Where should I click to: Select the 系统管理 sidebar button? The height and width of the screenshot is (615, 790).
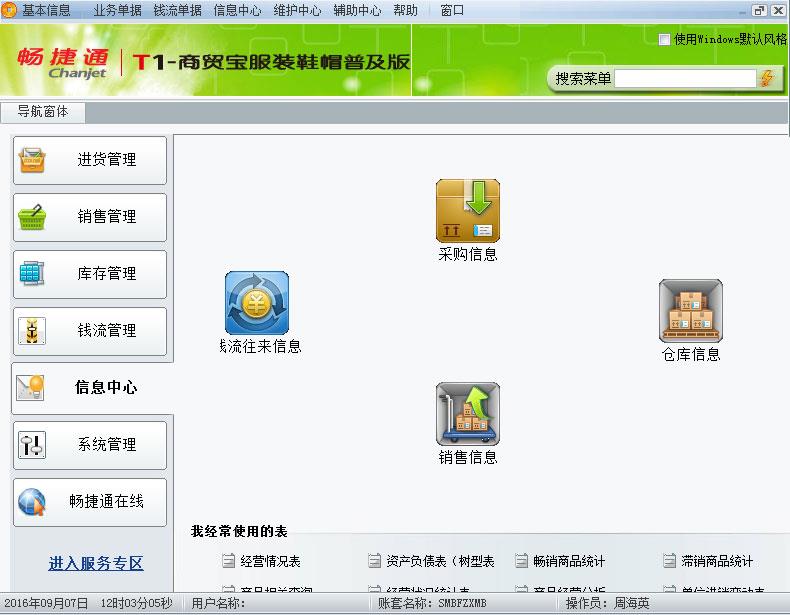(x=90, y=445)
